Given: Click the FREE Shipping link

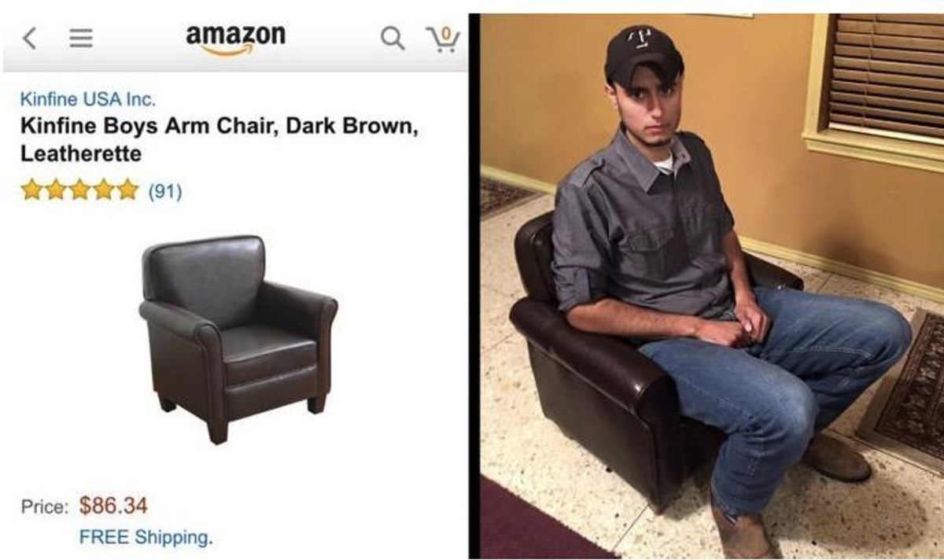Looking at the screenshot, I should point(146,538).
